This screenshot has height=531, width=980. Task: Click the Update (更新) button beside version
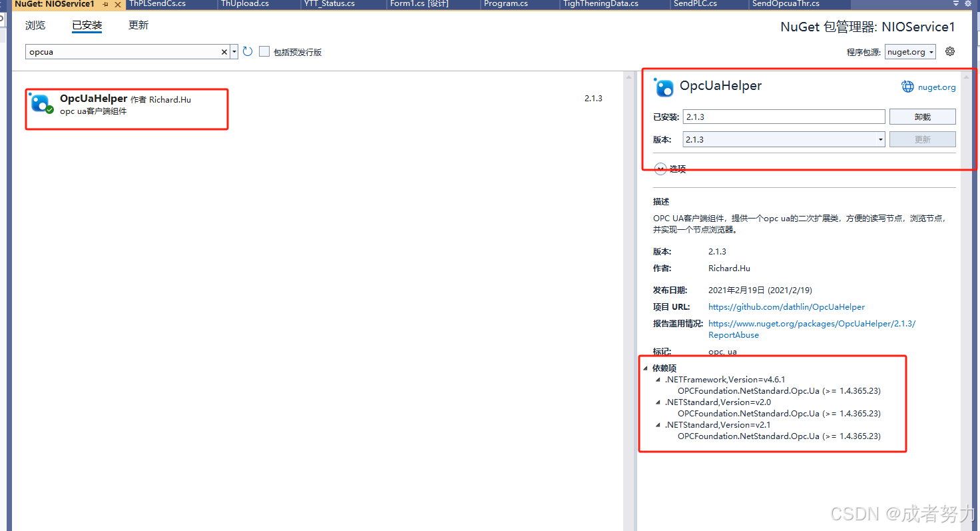[922, 139]
